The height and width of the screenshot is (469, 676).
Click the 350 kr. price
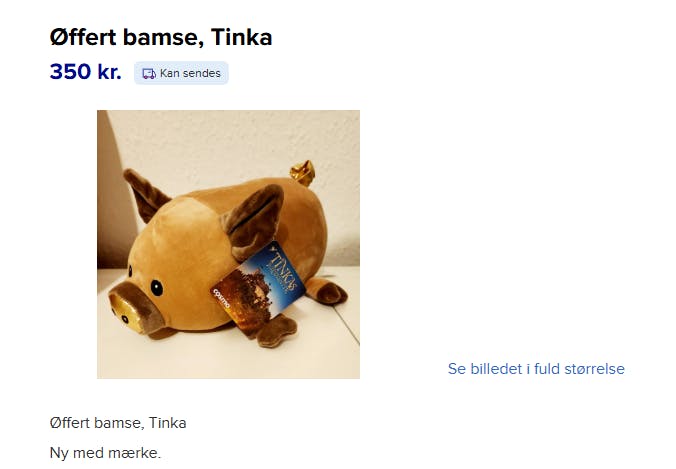tap(85, 72)
